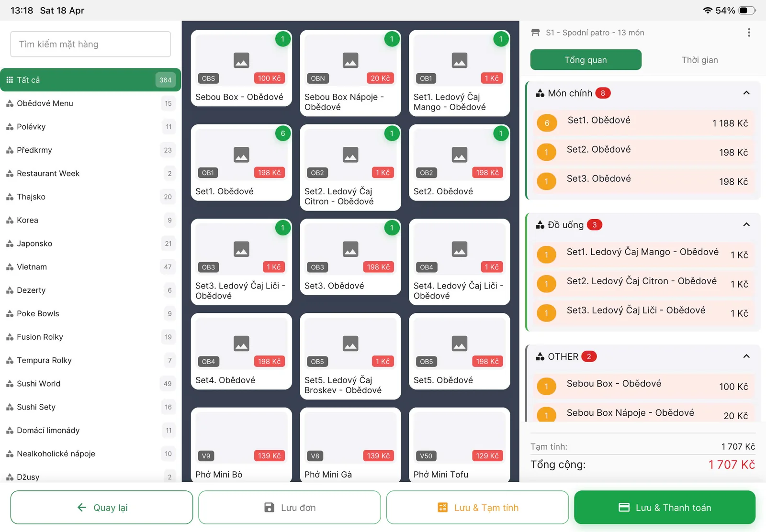766x532 pixels.
Task: Click the Lưu & Tạm tính button
Action: [477, 508]
